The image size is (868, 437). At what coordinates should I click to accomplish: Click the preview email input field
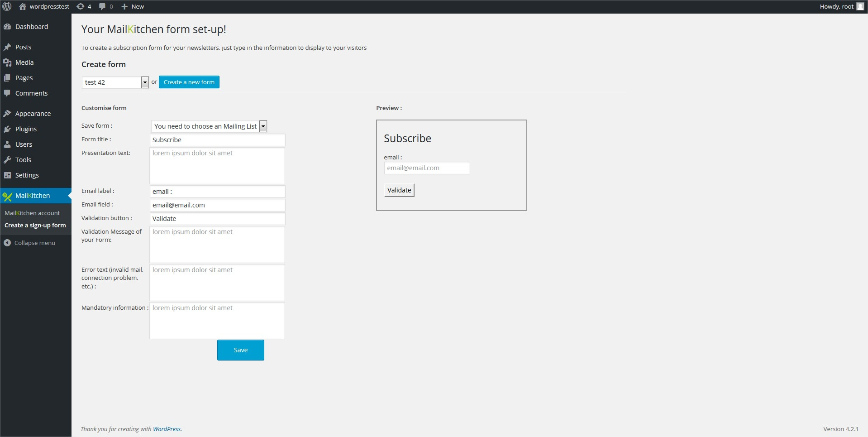coord(427,168)
